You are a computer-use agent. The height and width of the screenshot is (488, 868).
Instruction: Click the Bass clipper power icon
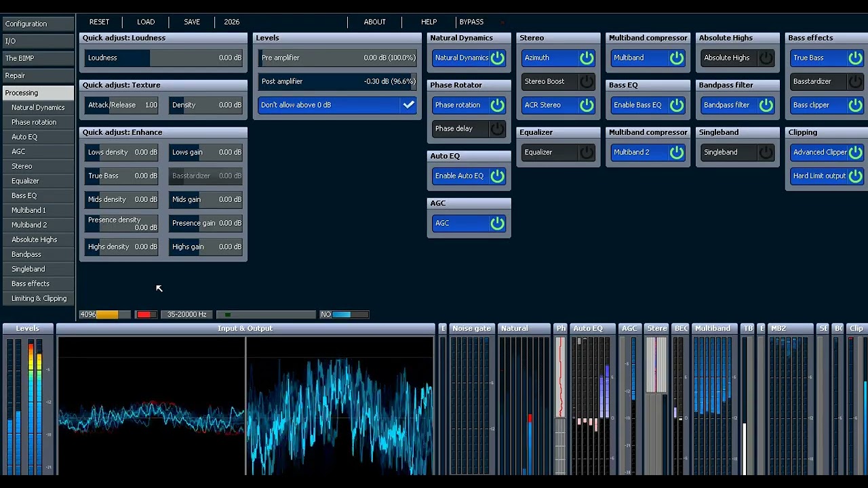point(855,105)
